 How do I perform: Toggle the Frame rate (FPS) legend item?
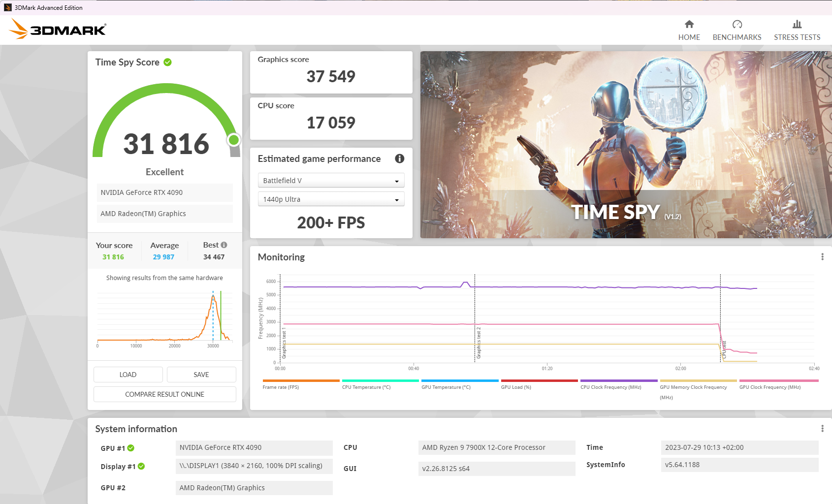(x=301, y=384)
